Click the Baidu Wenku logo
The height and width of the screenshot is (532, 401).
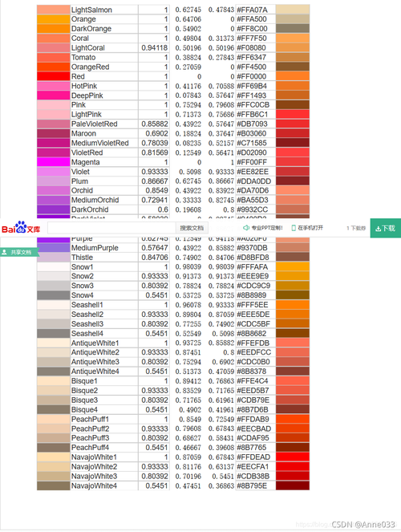21,228
